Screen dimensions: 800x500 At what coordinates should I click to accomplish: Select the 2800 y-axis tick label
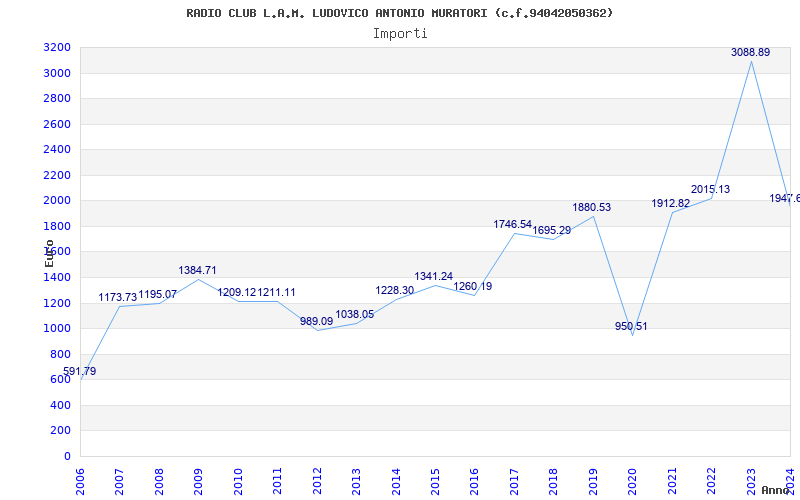(57, 98)
